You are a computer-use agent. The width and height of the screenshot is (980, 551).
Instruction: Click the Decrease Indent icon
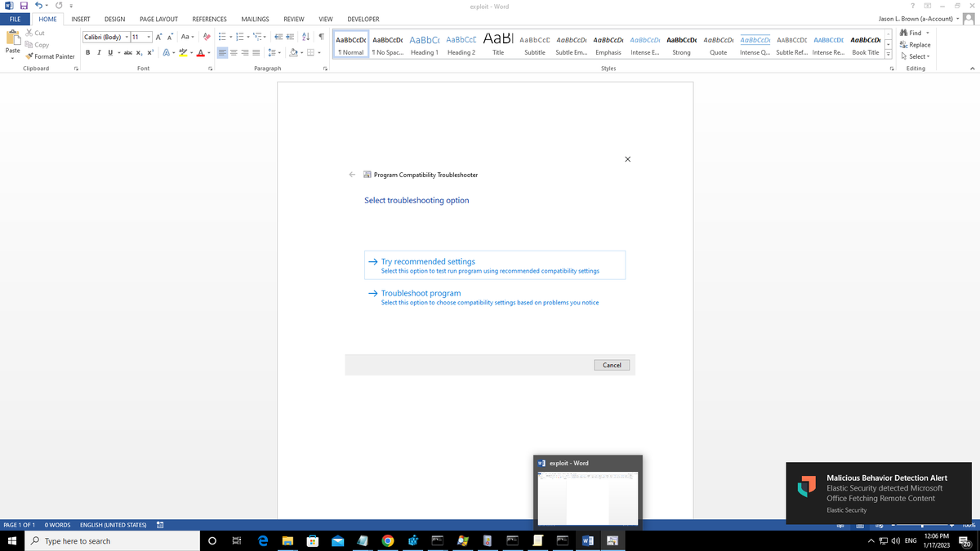[x=278, y=37]
